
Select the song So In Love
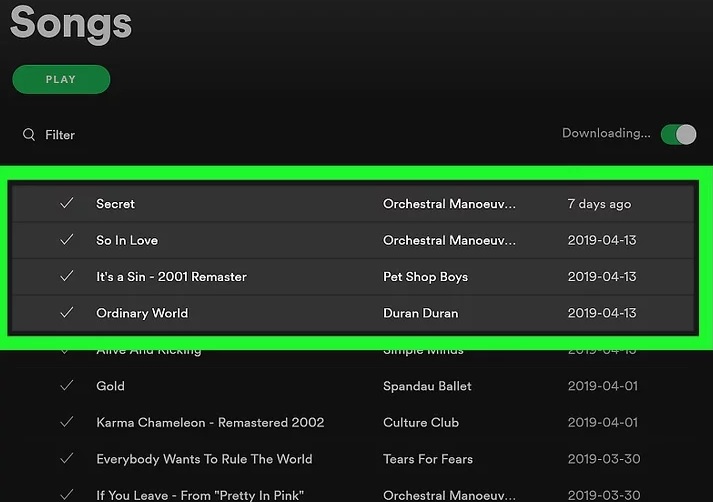click(127, 240)
